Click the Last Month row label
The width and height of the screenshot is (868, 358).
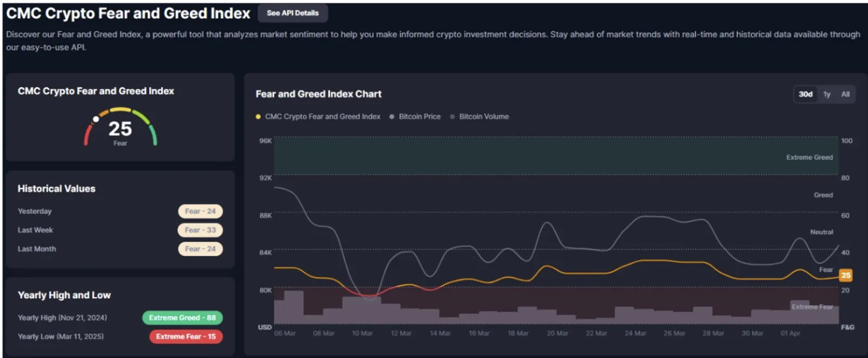(x=37, y=249)
